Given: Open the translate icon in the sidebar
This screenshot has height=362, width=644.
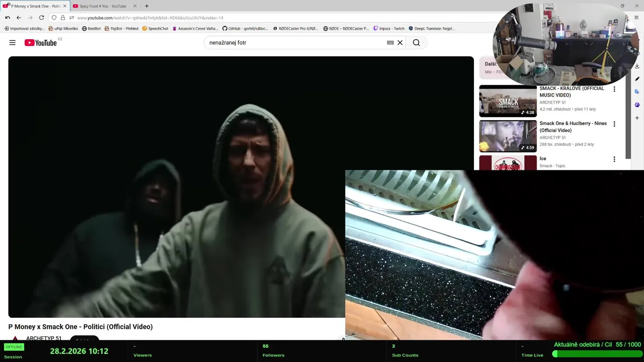Looking at the screenshot, I should [x=637, y=92].
